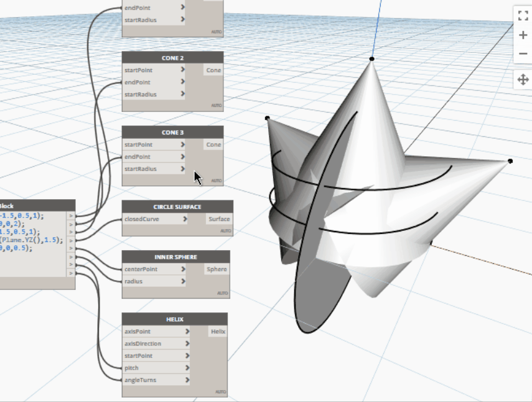Image resolution: width=532 pixels, height=402 pixels.
Task: Zoom in with the plus button
Action: pyautogui.click(x=523, y=35)
